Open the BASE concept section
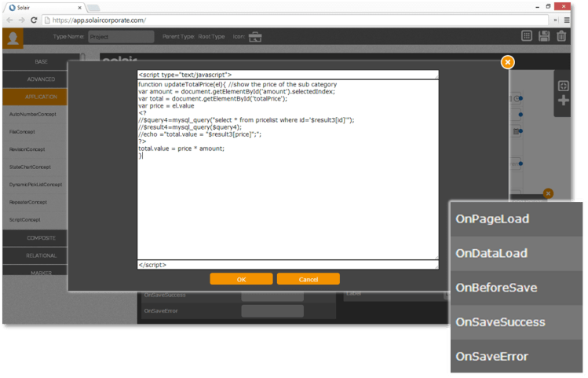Screen dimensions: 588x378 click(42, 61)
